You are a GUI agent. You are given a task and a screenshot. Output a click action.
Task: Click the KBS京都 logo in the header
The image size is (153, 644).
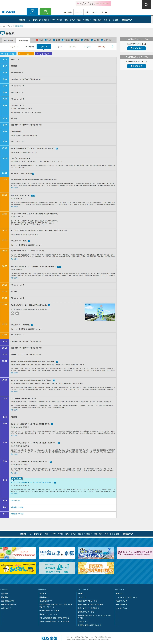pyautogui.click(x=8, y=12)
